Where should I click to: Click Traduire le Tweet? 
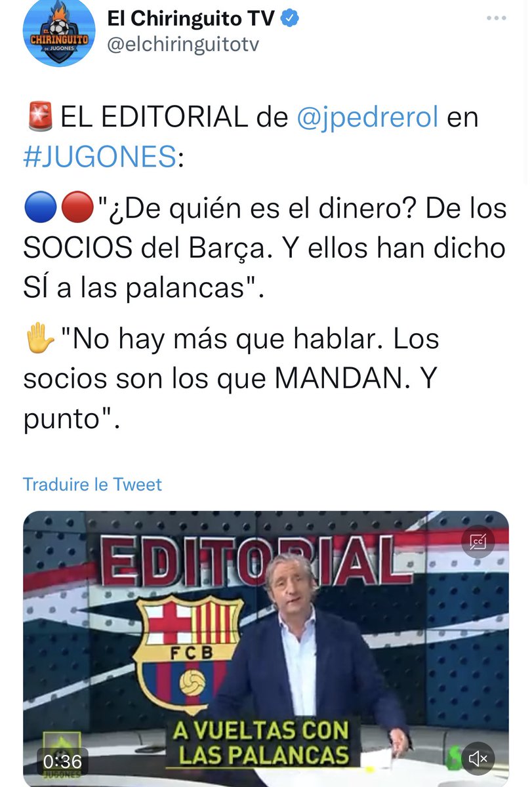(92, 485)
